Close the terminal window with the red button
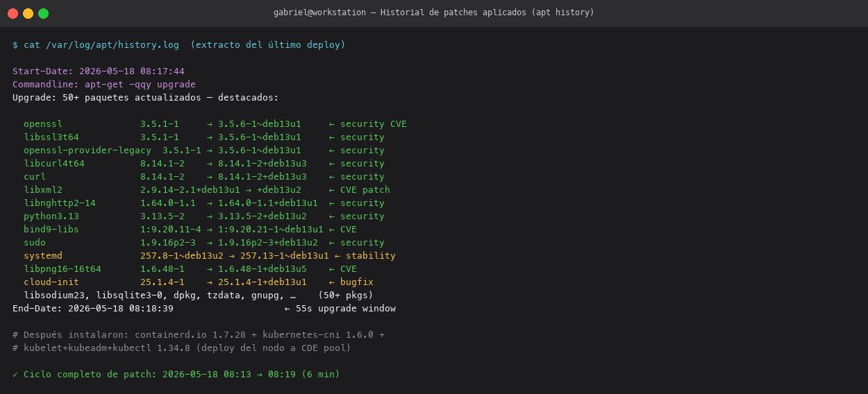Image resolution: width=868 pixels, height=394 pixels. [x=12, y=13]
